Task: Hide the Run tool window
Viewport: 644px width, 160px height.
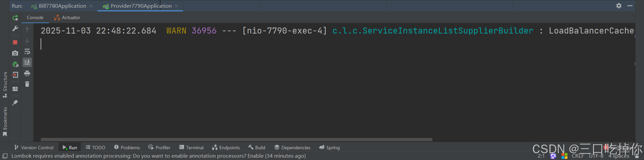Action: coord(630,6)
